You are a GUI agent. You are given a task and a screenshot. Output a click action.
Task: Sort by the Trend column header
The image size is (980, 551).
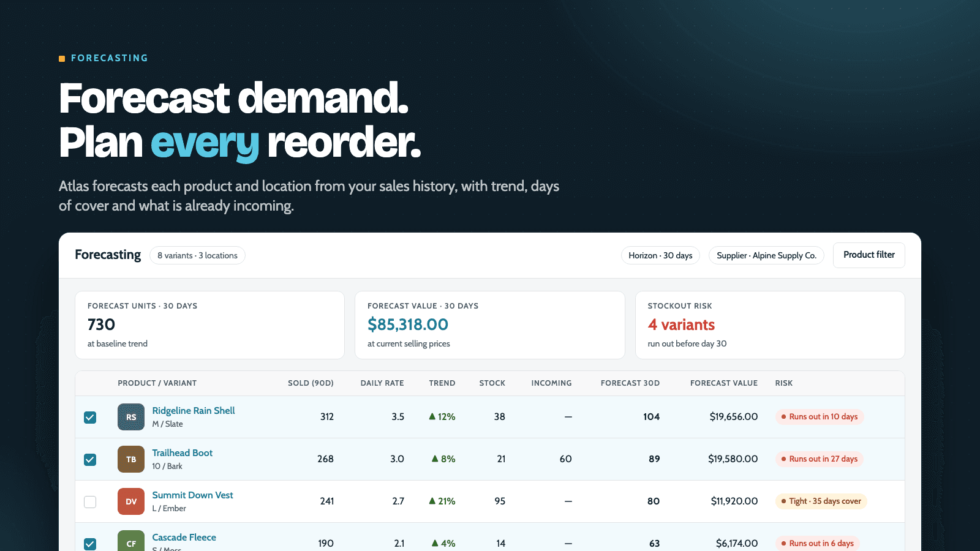coord(442,383)
